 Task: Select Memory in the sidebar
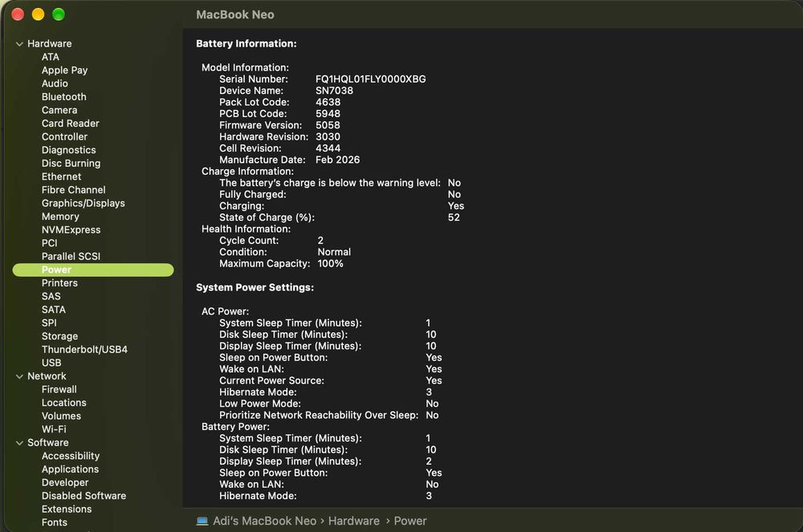click(x=60, y=217)
